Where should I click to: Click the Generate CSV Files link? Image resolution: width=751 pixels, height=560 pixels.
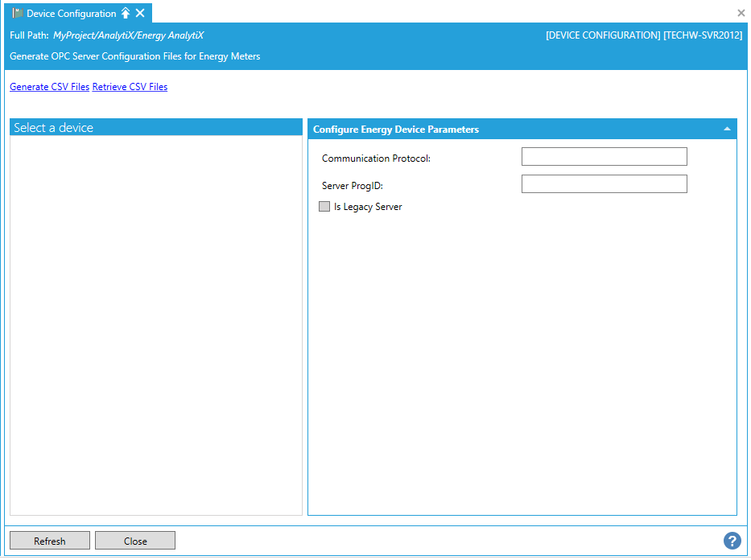(49, 87)
